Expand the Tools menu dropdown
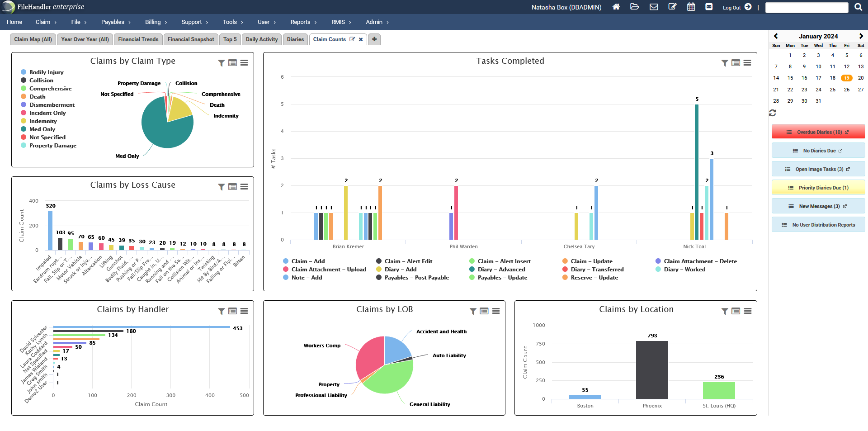This screenshot has height=431, width=868. click(x=232, y=22)
